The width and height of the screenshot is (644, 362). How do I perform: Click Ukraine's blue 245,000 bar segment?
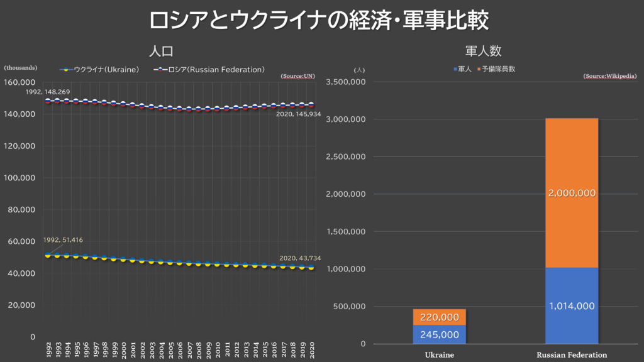pyautogui.click(x=440, y=334)
